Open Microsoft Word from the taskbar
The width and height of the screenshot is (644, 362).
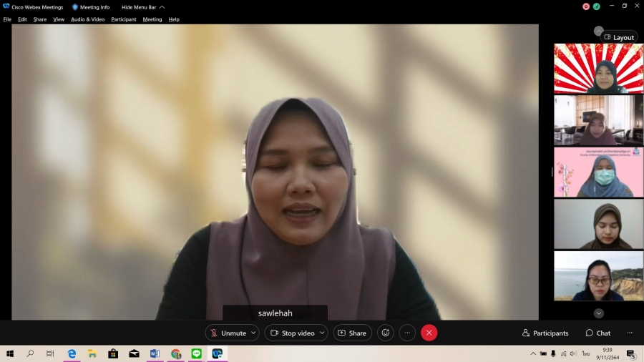(155, 353)
